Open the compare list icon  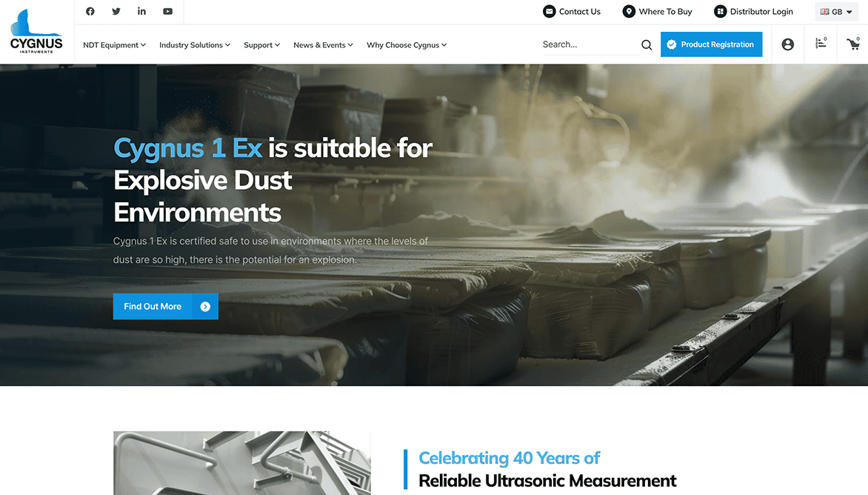[x=821, y=43]
